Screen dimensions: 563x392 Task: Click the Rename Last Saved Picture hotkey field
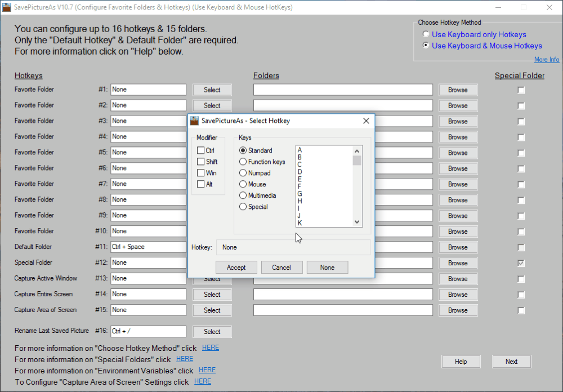click(148, 331)
